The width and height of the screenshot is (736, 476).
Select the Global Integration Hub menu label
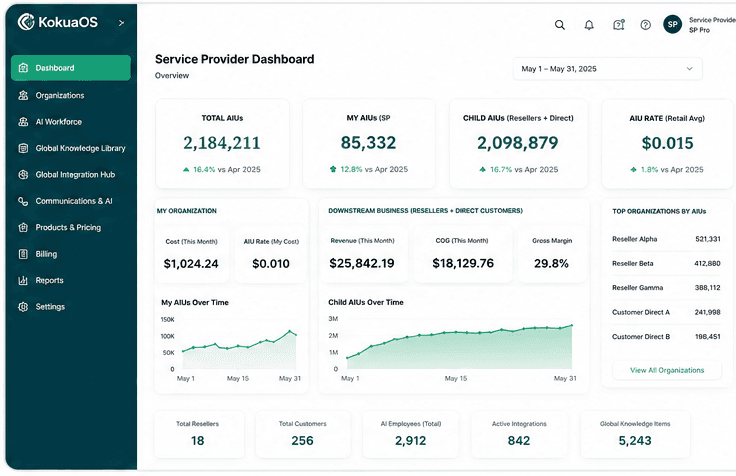coord(75,175)
